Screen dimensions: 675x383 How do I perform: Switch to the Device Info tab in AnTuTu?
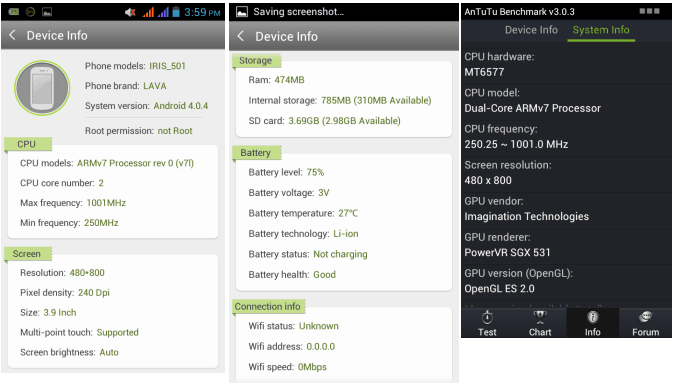[x=531, y=30]
